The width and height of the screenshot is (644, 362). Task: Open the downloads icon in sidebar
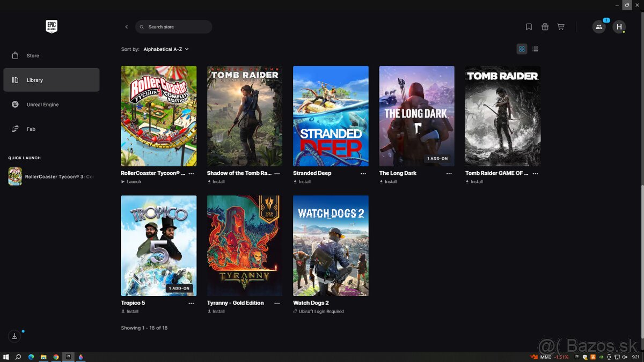coord(14,336)
